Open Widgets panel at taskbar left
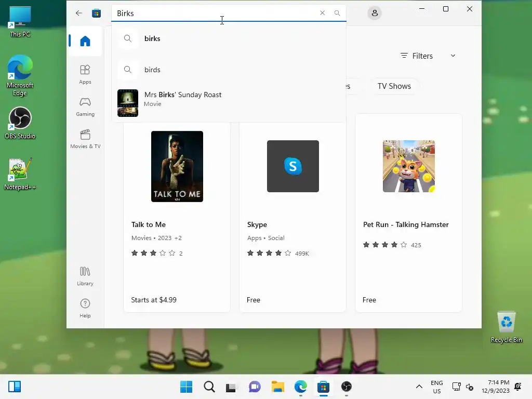 [x=15, y=387]
